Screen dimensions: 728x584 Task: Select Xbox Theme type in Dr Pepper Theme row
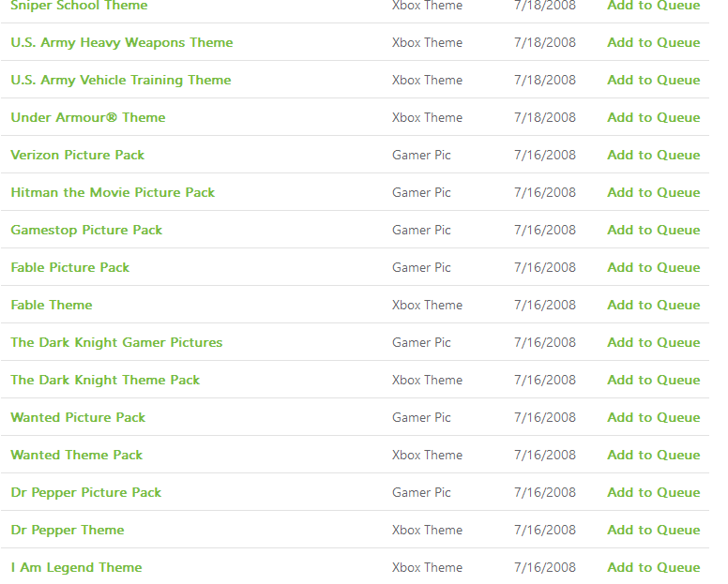click(x=427, y=531)
